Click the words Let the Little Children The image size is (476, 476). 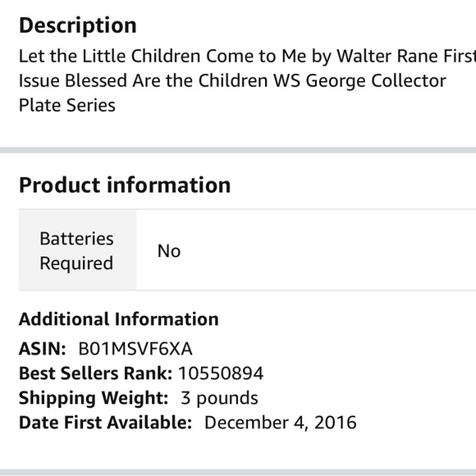[110, 56]
